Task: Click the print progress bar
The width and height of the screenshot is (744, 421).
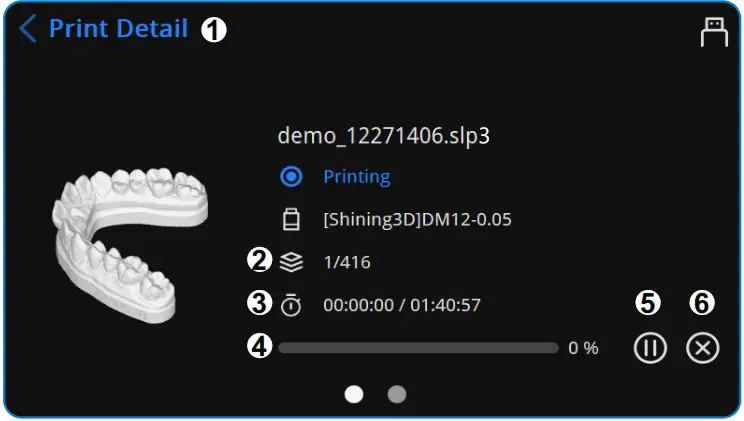Action: [418, 348]
